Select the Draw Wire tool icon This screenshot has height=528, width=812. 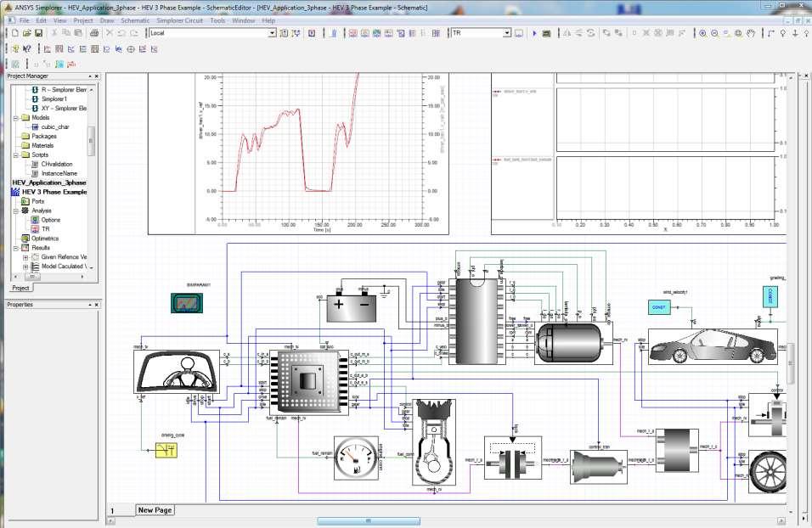pos(771,33)
